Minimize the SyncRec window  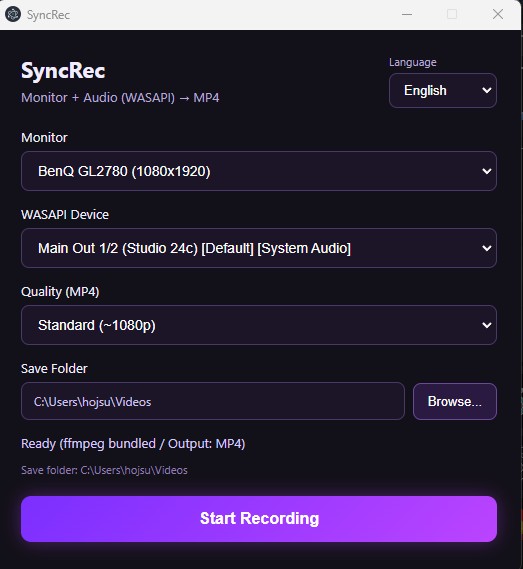(x=407, y=15)
